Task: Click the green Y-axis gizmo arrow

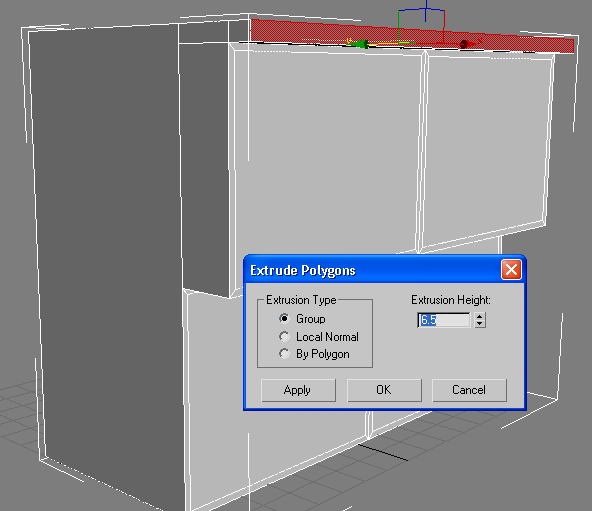Action: click(x=359, y=44)
